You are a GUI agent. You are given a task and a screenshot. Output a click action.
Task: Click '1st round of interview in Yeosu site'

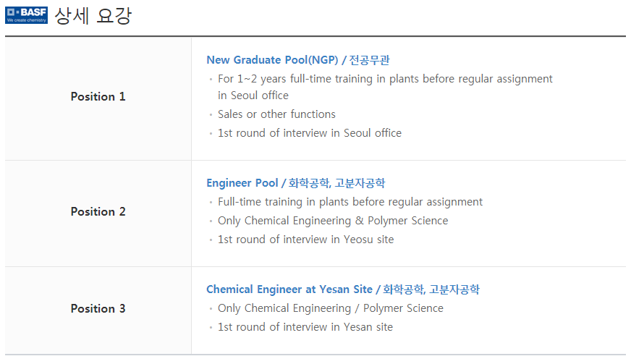[305, 240]
